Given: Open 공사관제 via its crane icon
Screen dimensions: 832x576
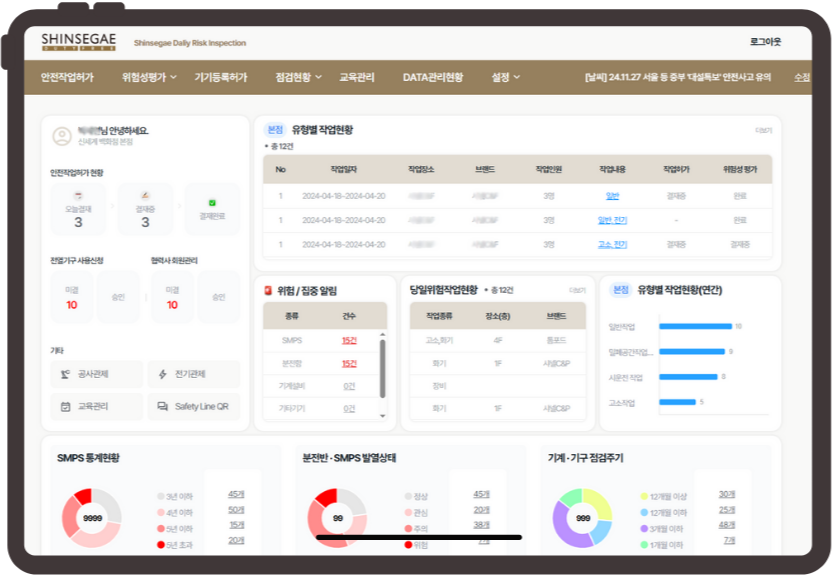Looking at the screenshot, I should pos(65,375).
